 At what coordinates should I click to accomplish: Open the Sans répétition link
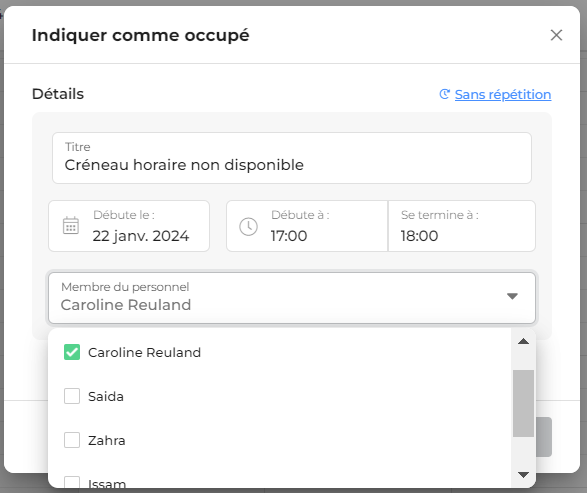503,94
